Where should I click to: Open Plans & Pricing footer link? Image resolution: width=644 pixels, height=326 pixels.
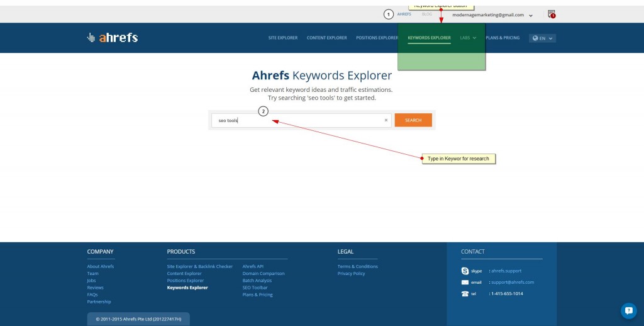(257, 295)
